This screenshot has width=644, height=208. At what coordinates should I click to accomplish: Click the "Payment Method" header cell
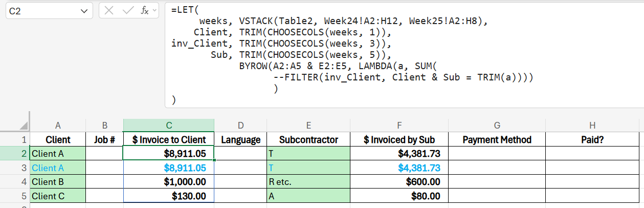[x=497, y=139]
